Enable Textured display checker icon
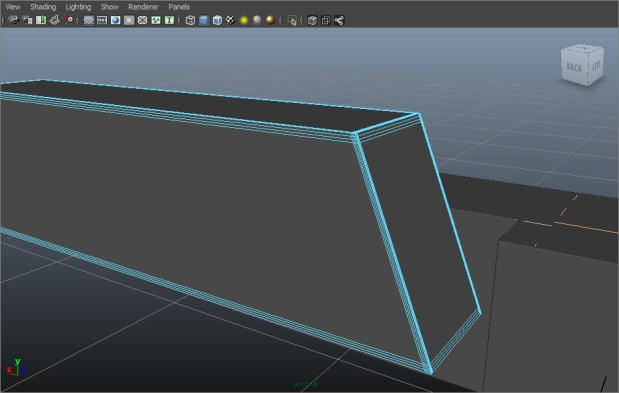 point(230,20)
